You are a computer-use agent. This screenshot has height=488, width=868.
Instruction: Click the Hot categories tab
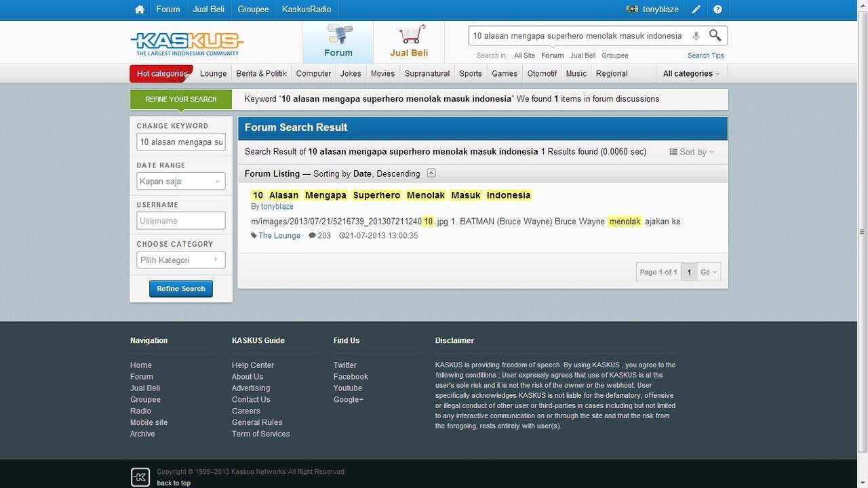(x=161, y=73)
